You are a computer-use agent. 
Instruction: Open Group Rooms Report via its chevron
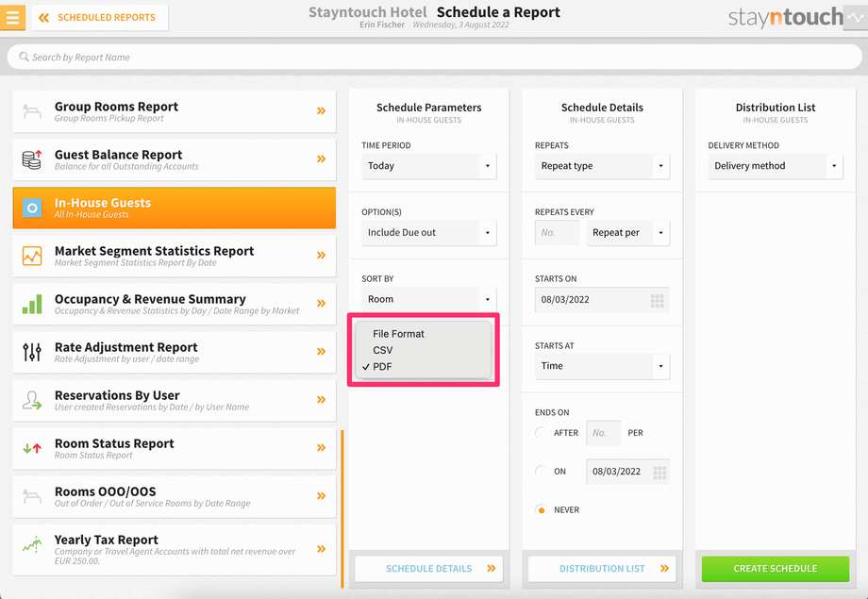321,111
